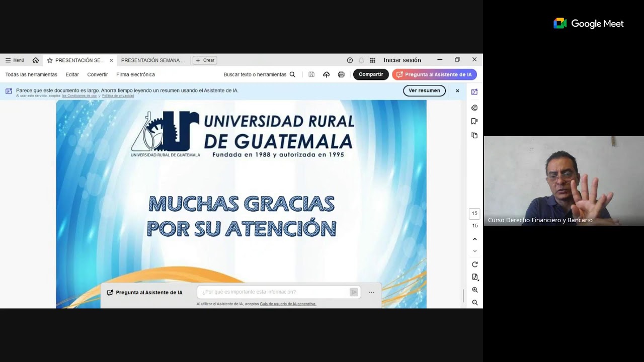Open the bookmarks sidebar panel icon
Image resolution: width=644 pixels, height=362 pixels.
(x=474, y=121)
